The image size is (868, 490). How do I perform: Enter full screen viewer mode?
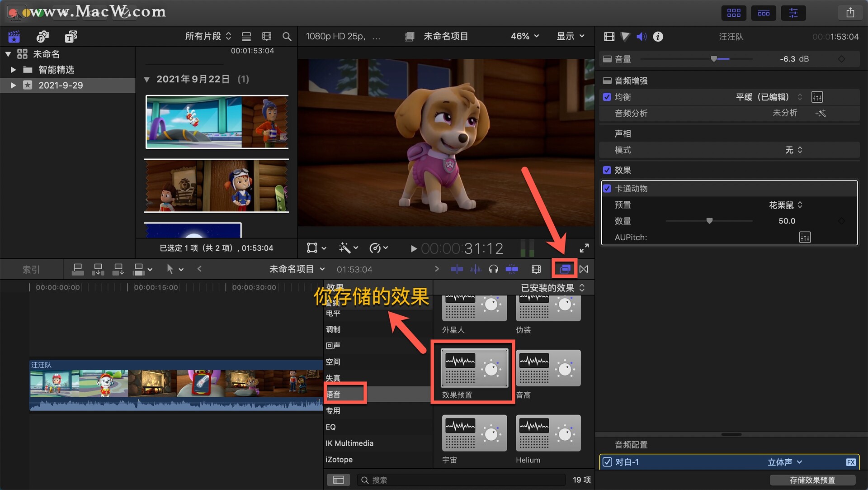pos(584,248)
